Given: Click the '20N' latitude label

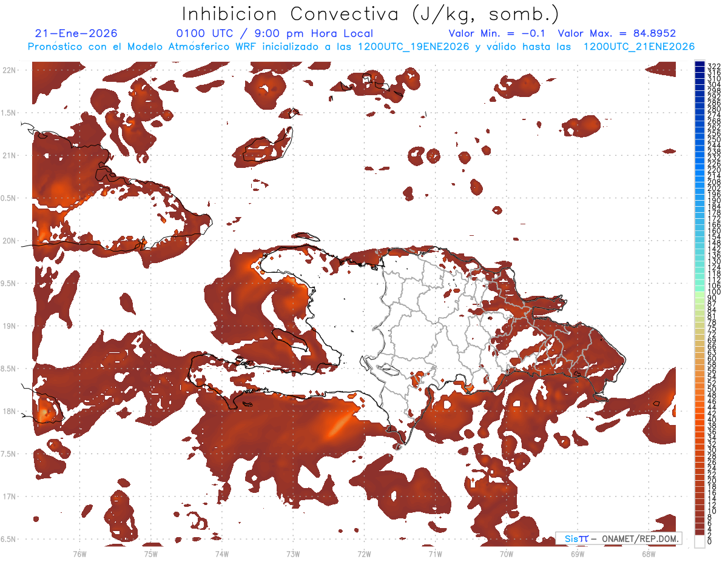Looking at the screenshot, I should pos(10,241).
